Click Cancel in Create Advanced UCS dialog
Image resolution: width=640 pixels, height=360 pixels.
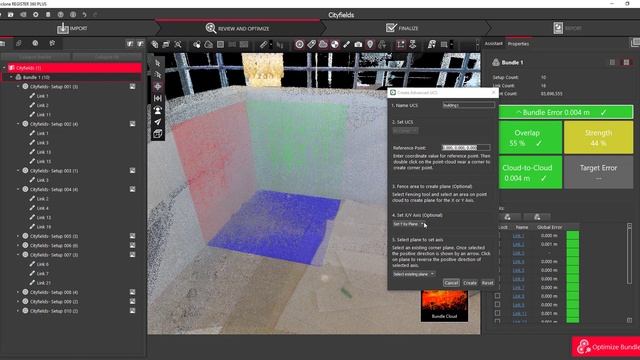[x=451, y=283]
